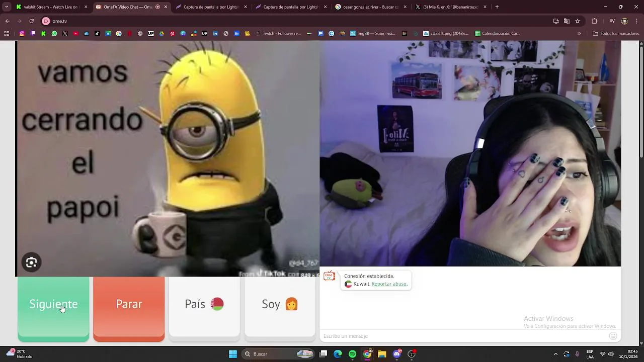Open Discord from taskbar
Screen dimensions: 644x362
[396, 354]
